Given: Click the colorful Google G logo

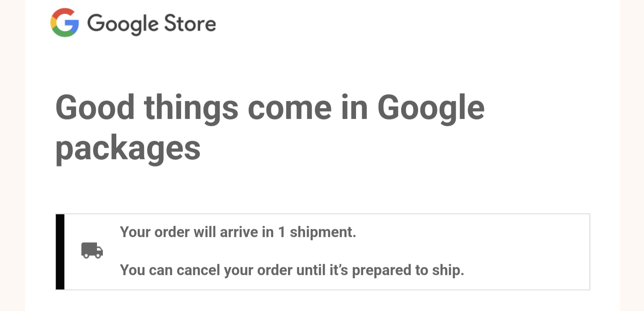Looking at the screenshot, I should point(65,23).
